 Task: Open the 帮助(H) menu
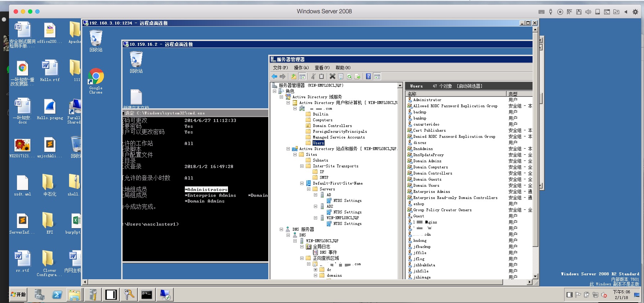343,68
